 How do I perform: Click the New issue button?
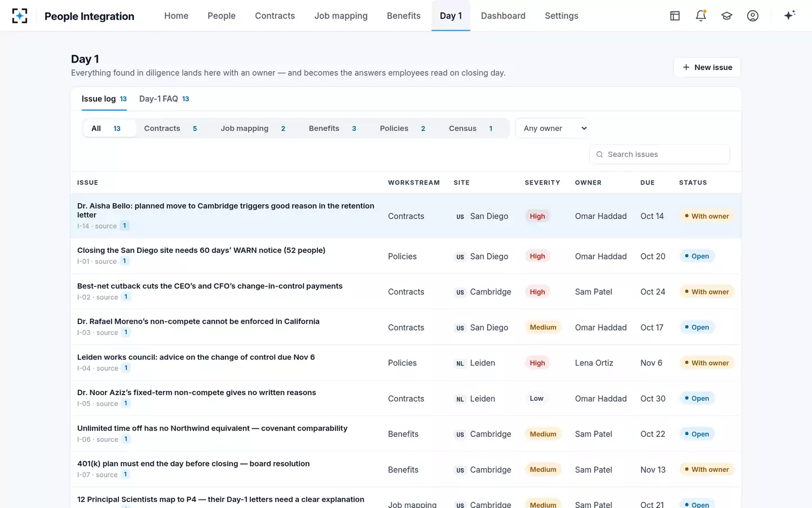pyautogui.click(x=707, y=67)
